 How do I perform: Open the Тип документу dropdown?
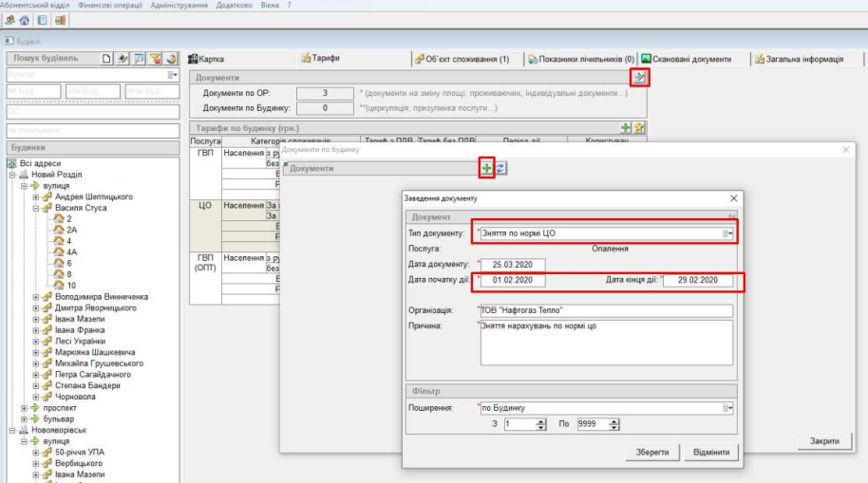coord(728,232)
